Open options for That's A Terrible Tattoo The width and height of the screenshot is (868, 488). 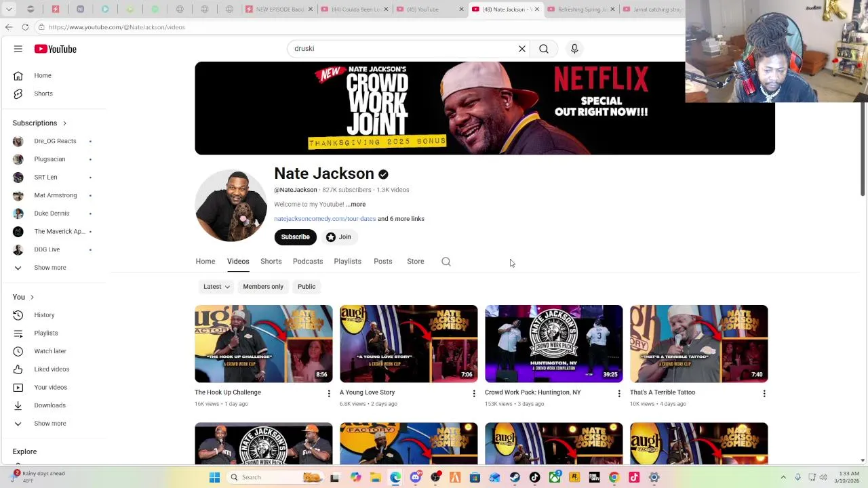764,393
